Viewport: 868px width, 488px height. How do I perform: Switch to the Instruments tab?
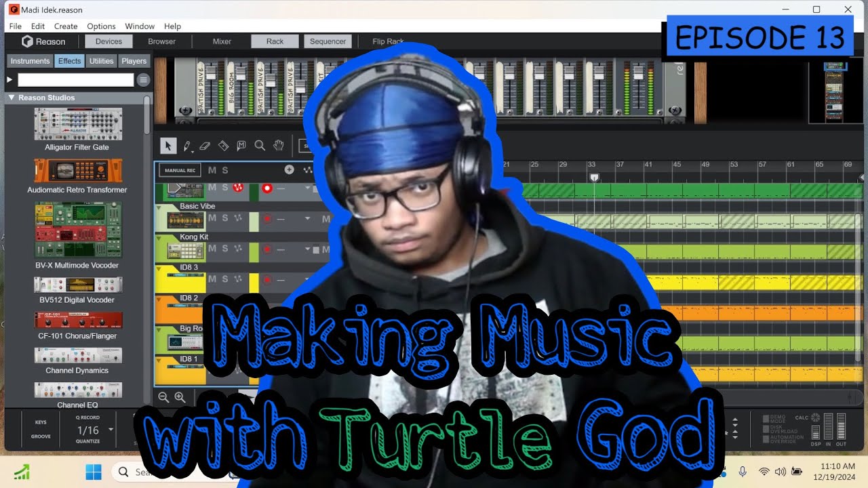tap(30, 61)
